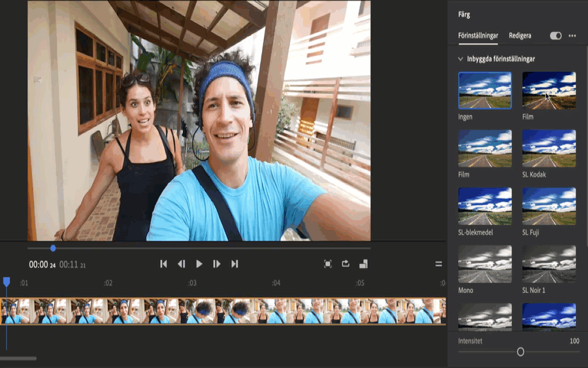Open the three-dot more options menu
Viewport: 588px width, 368px height.
[x=572, y=36]
